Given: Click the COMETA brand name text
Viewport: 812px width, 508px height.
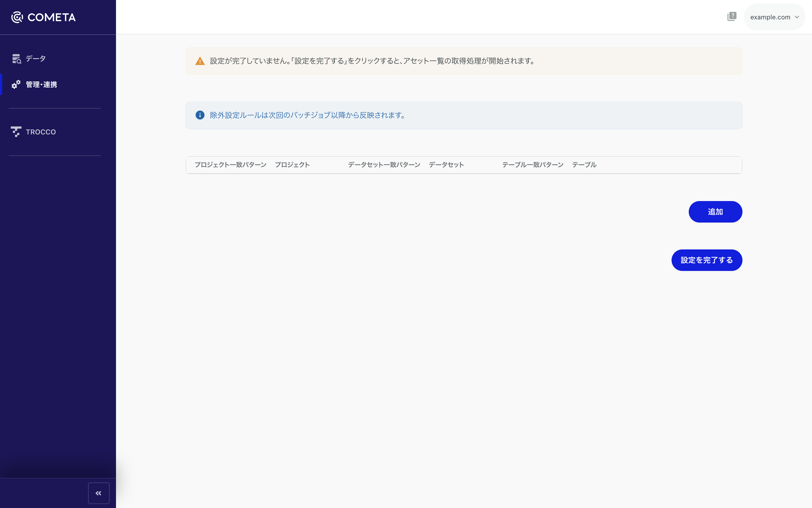Looking at the screenshot, I should coord(52,17).
